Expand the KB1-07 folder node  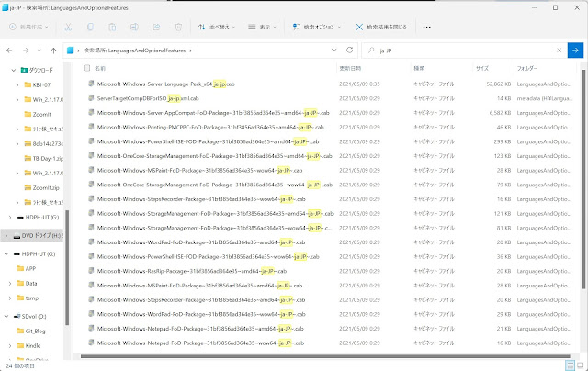pyautogui.click(x=17, y=85)
